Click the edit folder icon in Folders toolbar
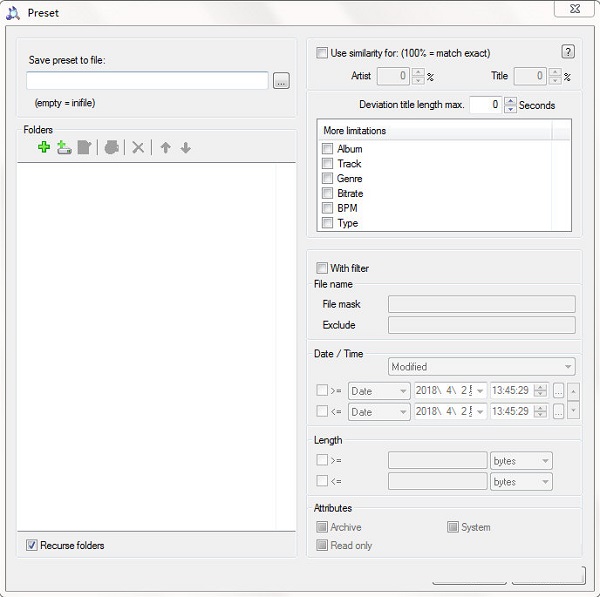Viewport: 600px width, 597px height. [x=85, y=148]
